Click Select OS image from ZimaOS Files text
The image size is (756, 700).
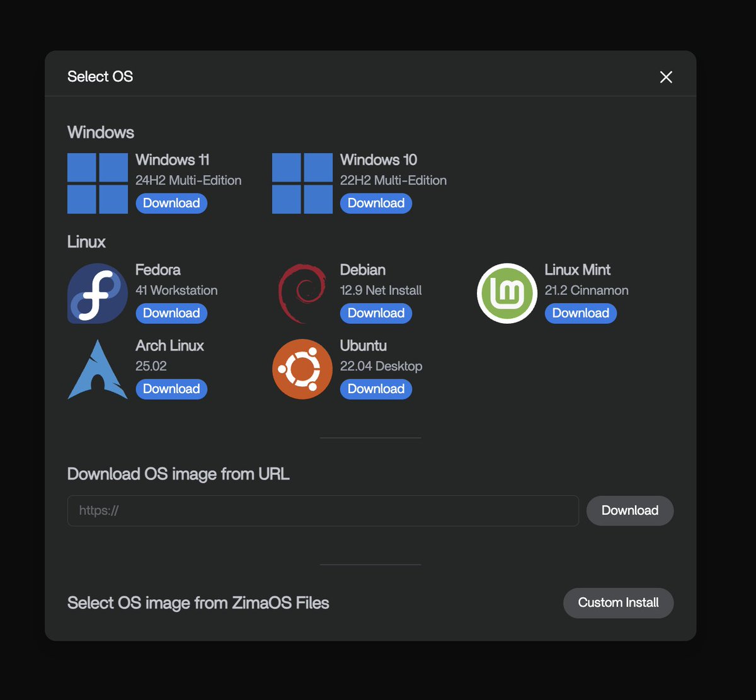198,603
